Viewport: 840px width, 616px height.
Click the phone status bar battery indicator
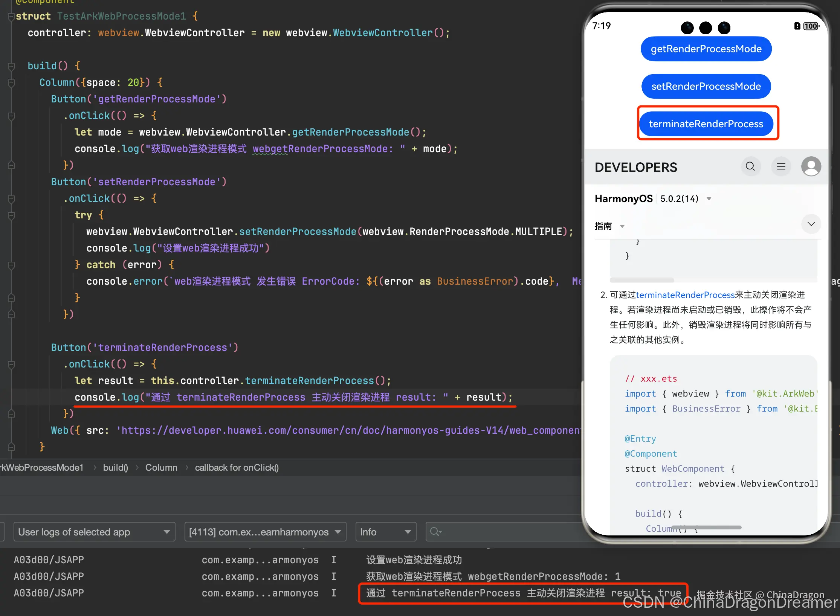pyautogui.click(x=811, y=26)
